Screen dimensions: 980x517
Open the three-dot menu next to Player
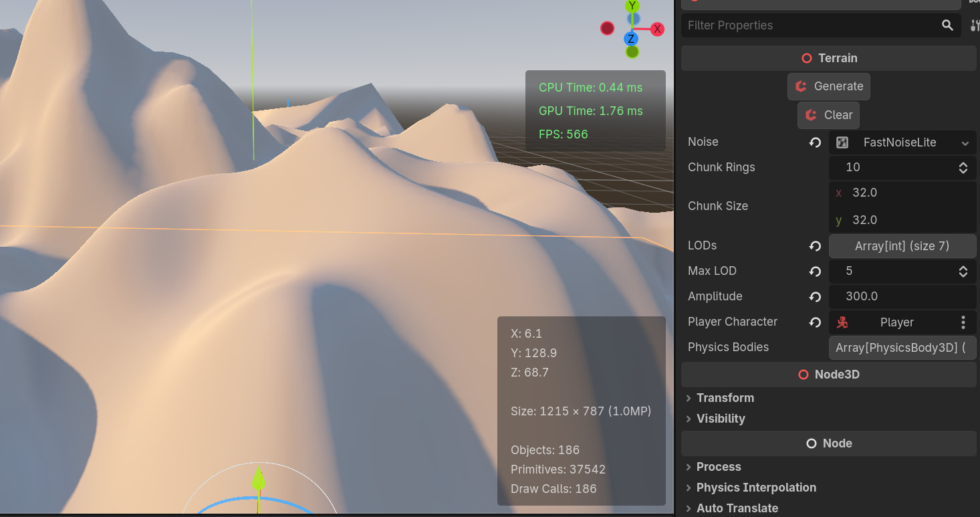pos(963,322)
